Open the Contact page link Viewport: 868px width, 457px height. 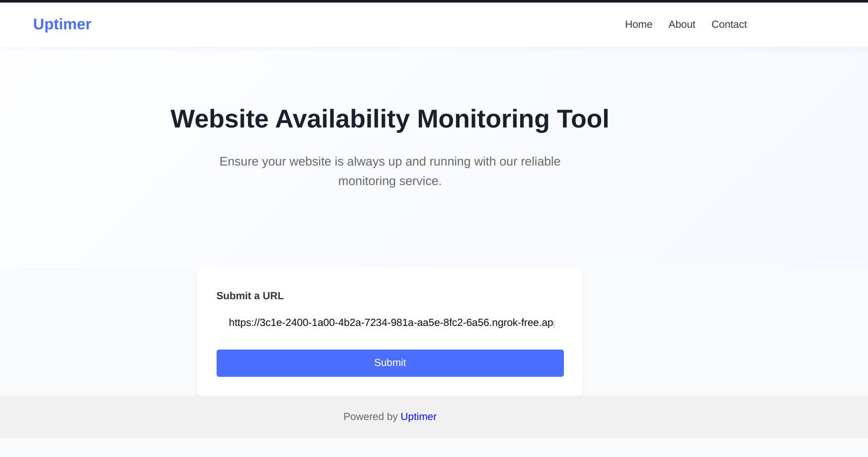tap(729, 24)
